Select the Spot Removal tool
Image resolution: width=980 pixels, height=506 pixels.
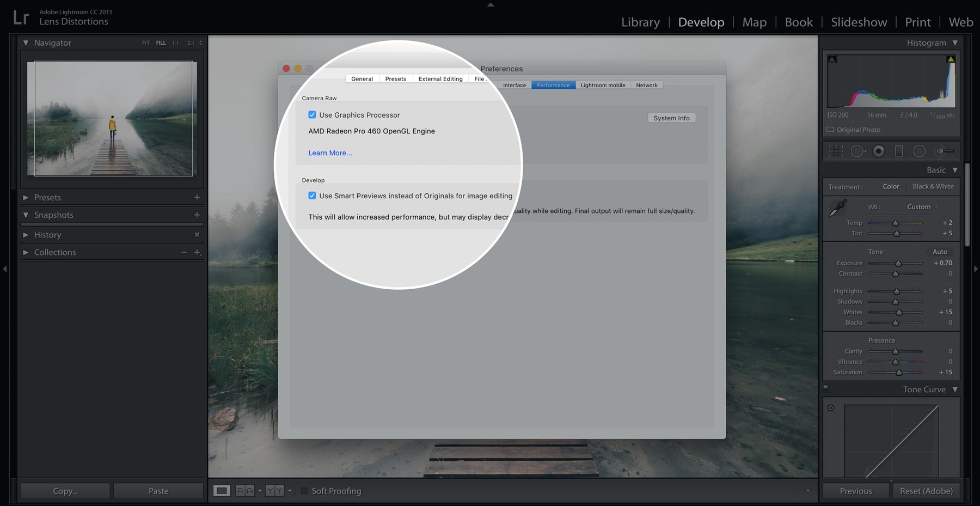click(x=858, y=151)
